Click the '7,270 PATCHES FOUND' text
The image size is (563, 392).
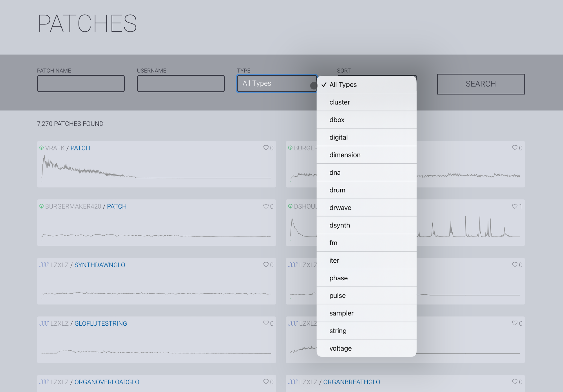[x=70, y=124]
